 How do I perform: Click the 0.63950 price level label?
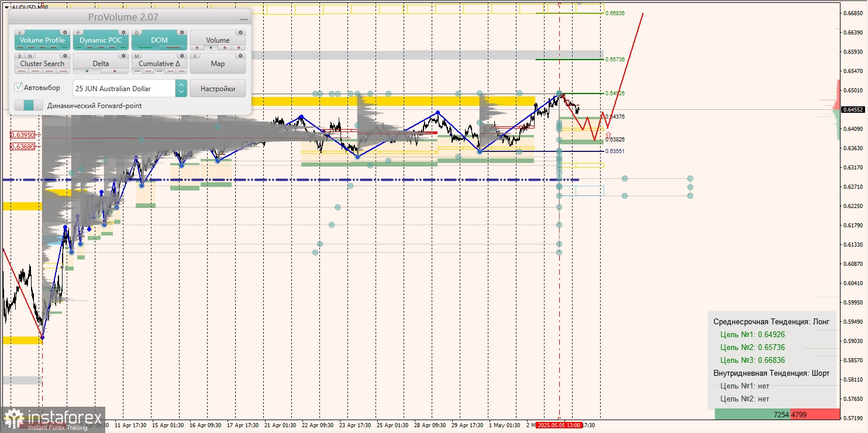point(22,135)
